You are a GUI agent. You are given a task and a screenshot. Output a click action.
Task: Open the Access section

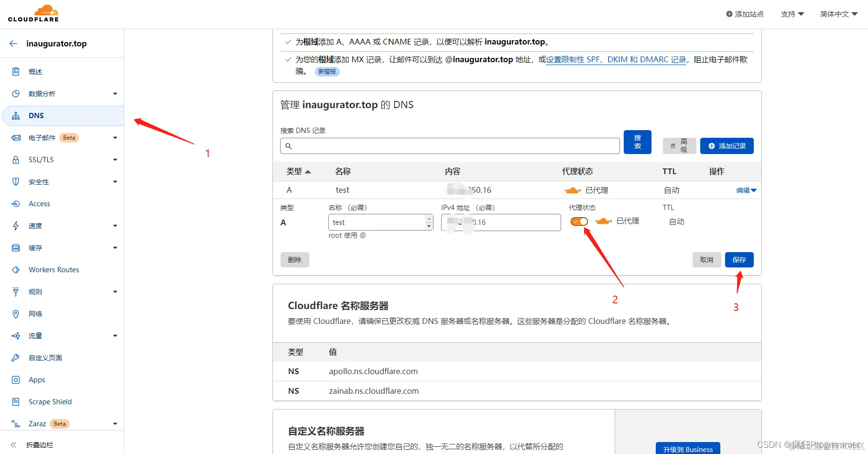39,203
